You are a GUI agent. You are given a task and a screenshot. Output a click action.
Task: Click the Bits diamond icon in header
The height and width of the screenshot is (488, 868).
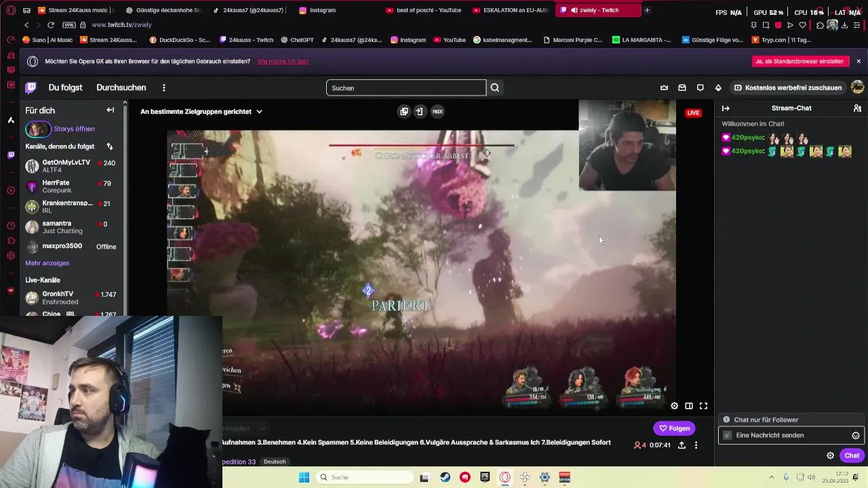pos(718,87)
